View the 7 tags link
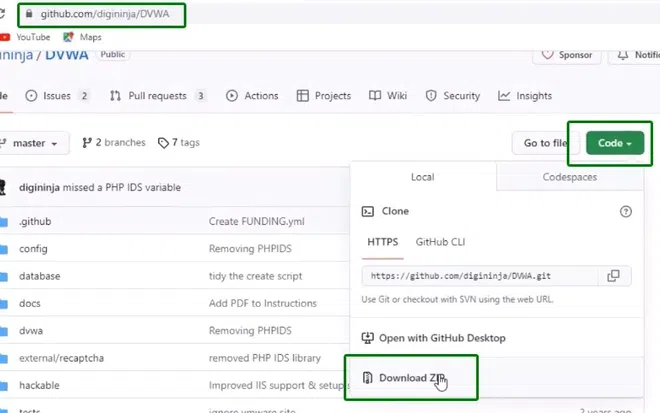 [178, 143]
